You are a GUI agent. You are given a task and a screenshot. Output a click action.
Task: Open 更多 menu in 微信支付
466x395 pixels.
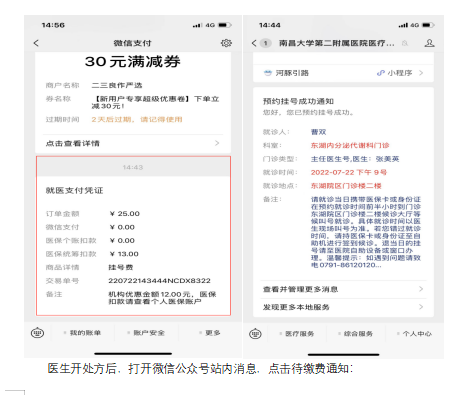click(210, 333)
